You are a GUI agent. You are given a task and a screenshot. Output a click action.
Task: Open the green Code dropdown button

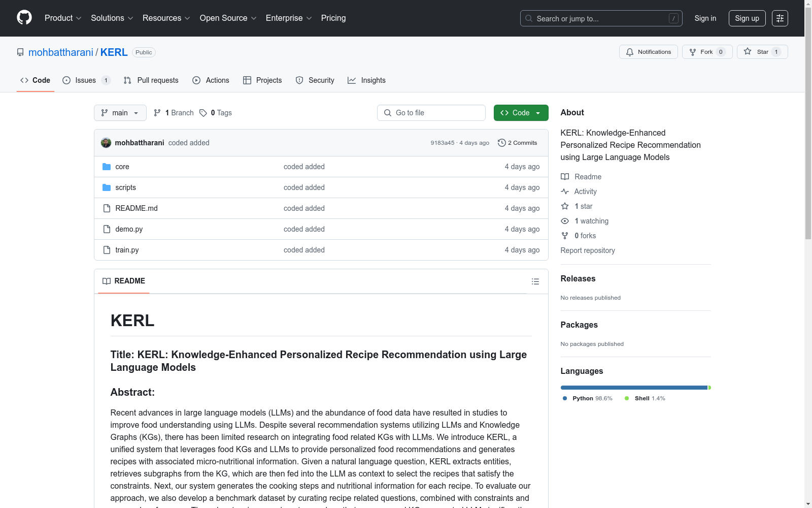tap(521, 113)
